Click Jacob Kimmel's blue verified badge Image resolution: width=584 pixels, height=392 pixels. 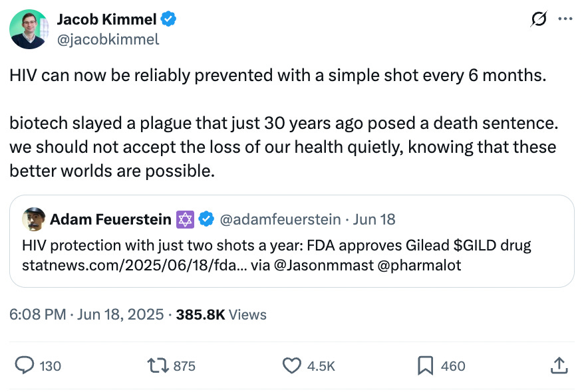(x=168, y=19)
